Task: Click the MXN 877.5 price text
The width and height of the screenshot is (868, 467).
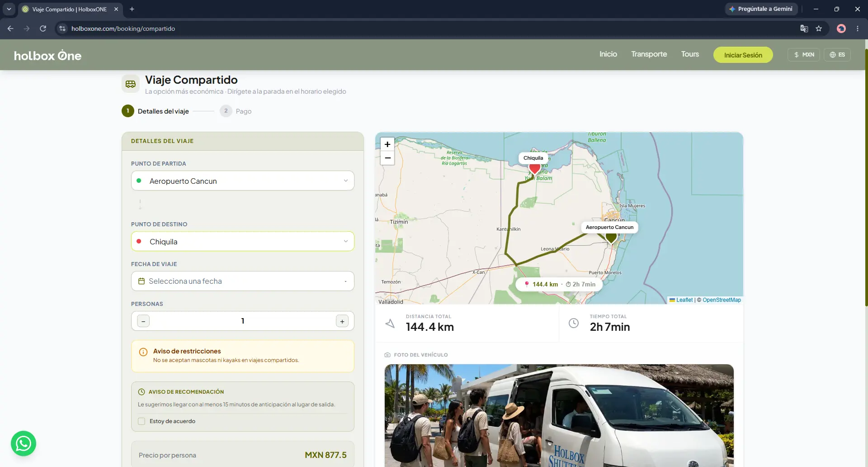Action: click(325, 455)
